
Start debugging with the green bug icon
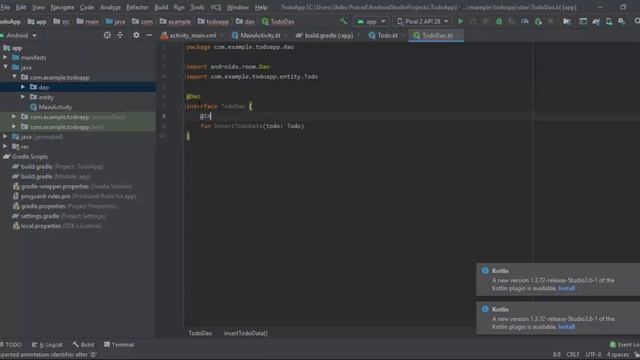(x=499, y=21)
